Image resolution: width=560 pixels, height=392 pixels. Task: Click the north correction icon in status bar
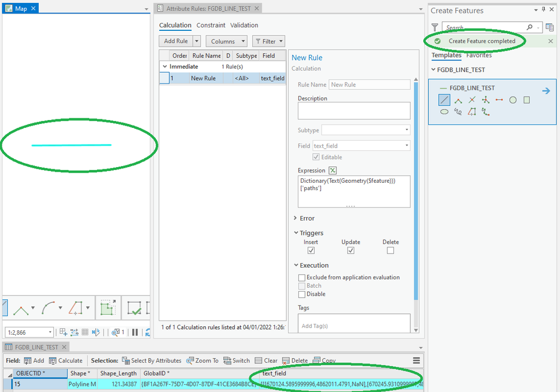tap(96, 333)
